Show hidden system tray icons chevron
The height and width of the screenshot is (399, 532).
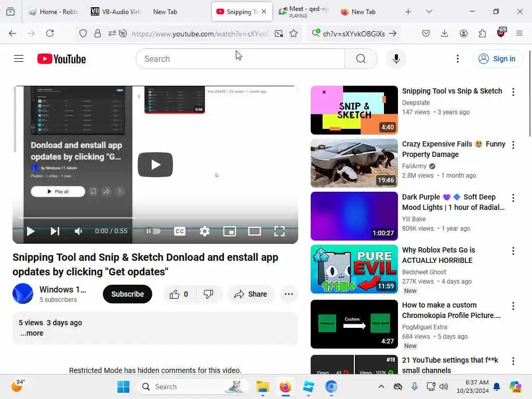click(x=381, y=387)
